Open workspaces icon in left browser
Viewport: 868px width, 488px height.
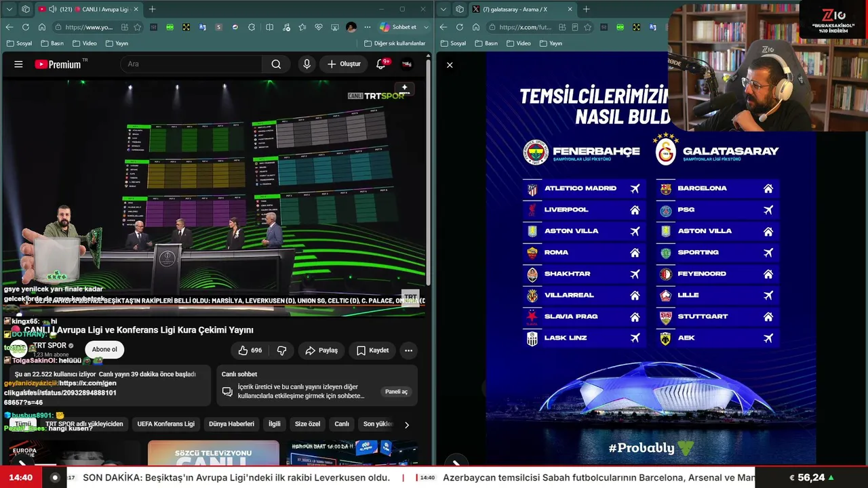tap(26, 9)
